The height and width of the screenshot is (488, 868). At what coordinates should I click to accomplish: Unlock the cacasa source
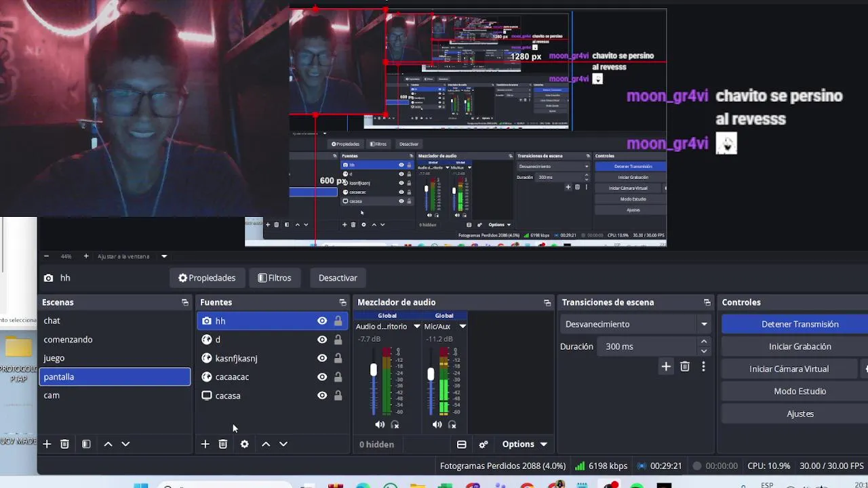tap(338, 395)
